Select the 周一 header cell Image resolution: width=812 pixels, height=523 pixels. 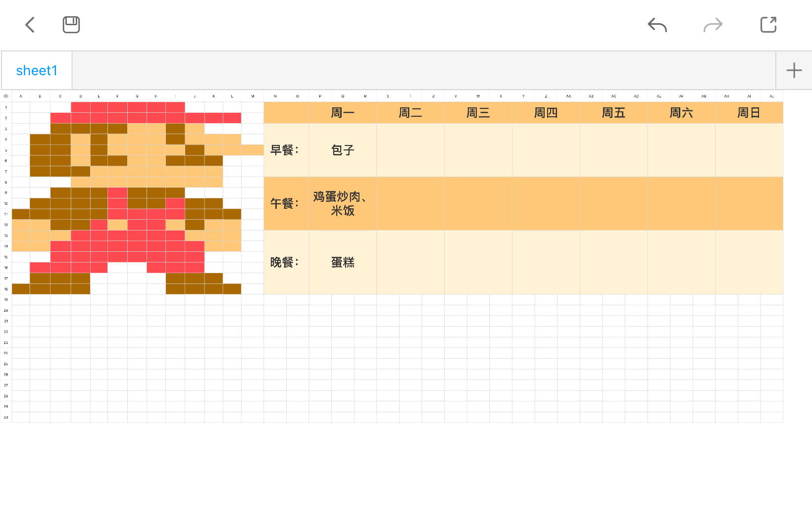point(343,113)
